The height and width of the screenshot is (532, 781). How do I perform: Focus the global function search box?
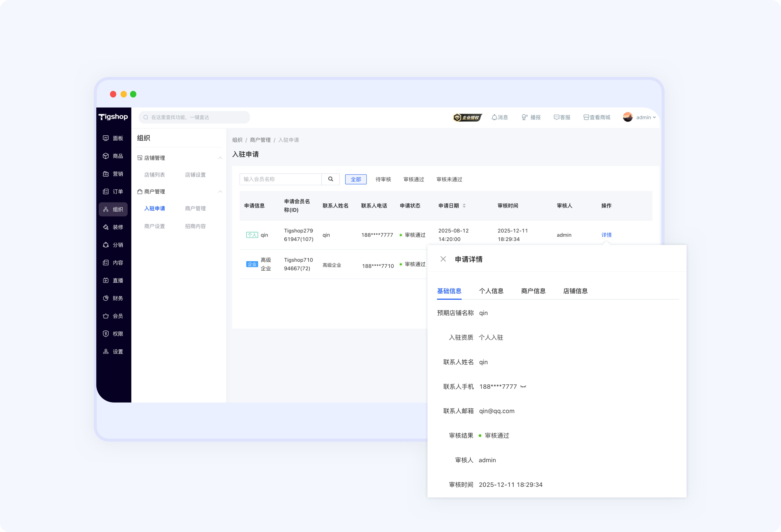(x=194, y=117)
